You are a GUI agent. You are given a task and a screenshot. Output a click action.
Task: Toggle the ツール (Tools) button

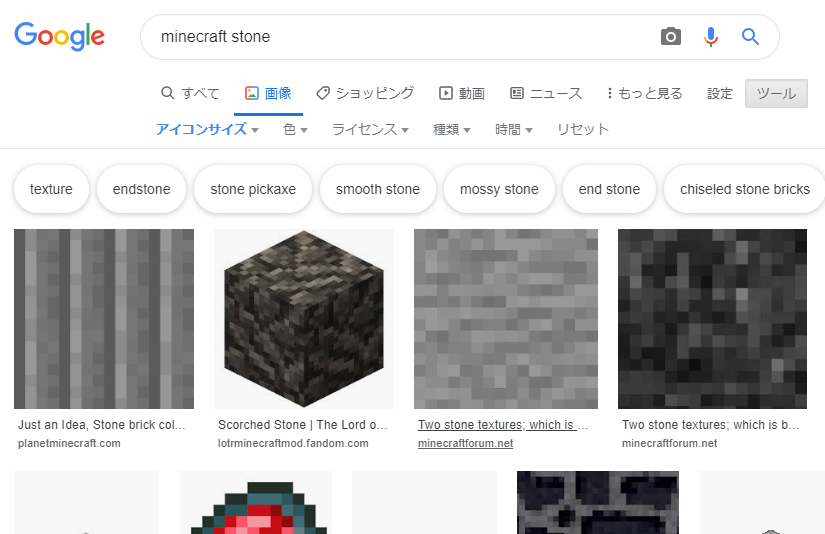pyautogui.click(x=776, y=93)
